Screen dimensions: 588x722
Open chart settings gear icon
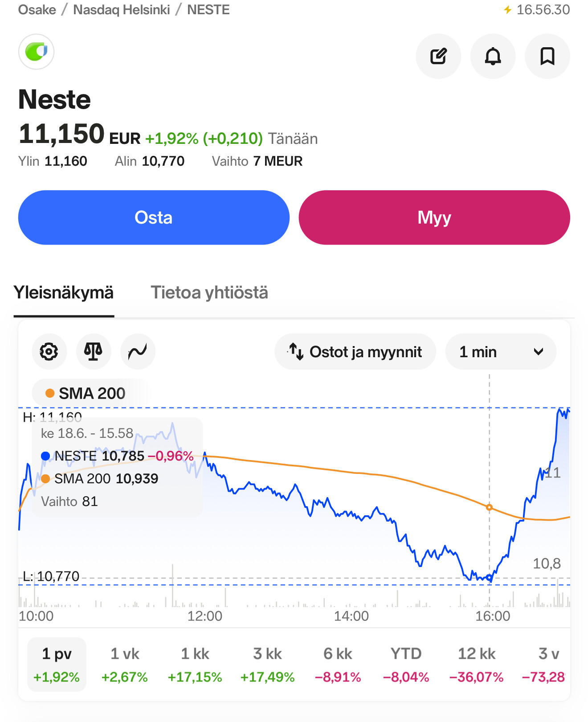pyautogui.click(x=49, y=352)
